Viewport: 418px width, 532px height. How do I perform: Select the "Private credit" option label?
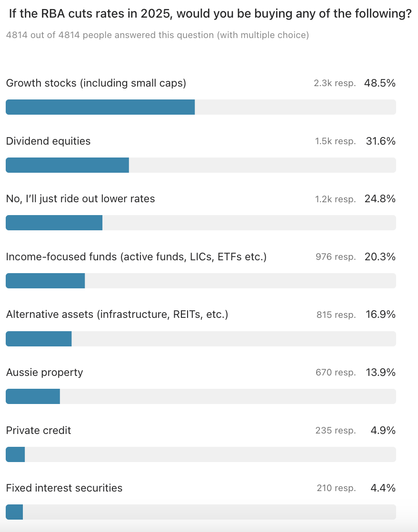(39, 431)
